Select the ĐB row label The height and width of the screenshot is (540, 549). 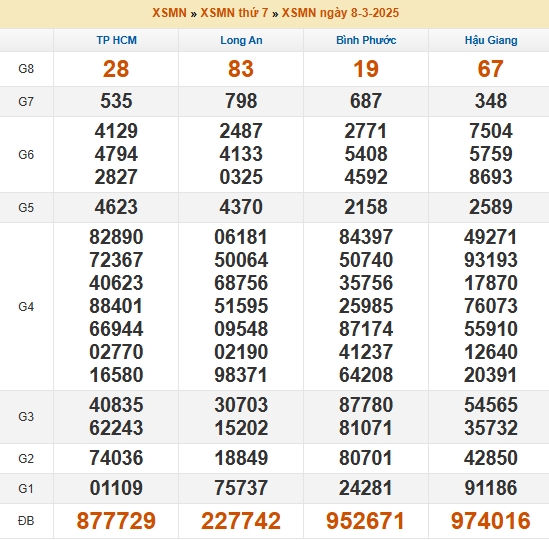coord(26,521)
